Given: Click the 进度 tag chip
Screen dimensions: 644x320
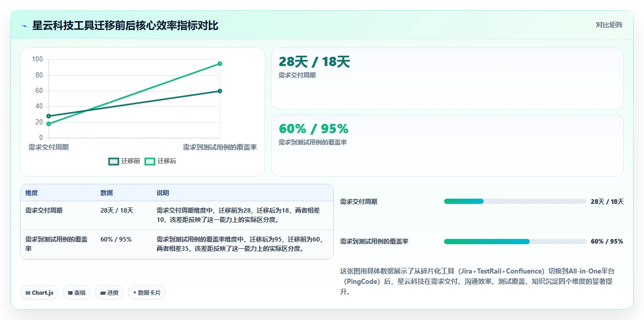Looking at the screenshot, I should [109, 293].
